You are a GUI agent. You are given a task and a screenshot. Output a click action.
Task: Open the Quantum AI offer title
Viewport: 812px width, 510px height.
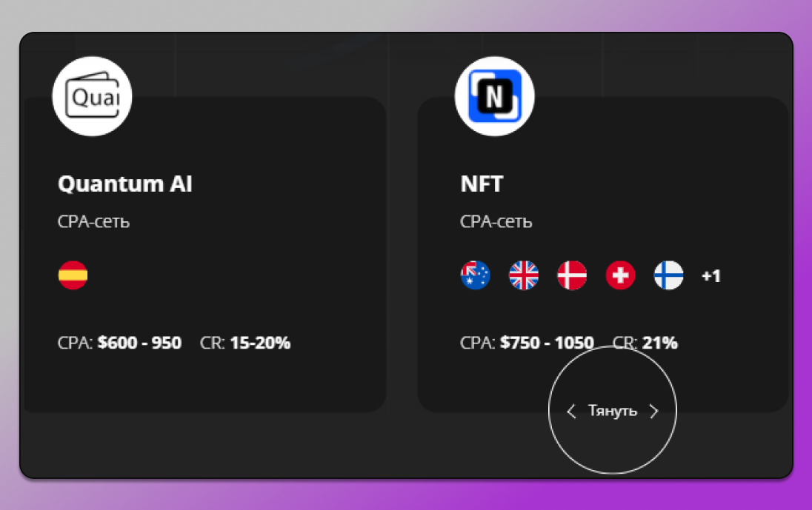[x=124, y=184]
